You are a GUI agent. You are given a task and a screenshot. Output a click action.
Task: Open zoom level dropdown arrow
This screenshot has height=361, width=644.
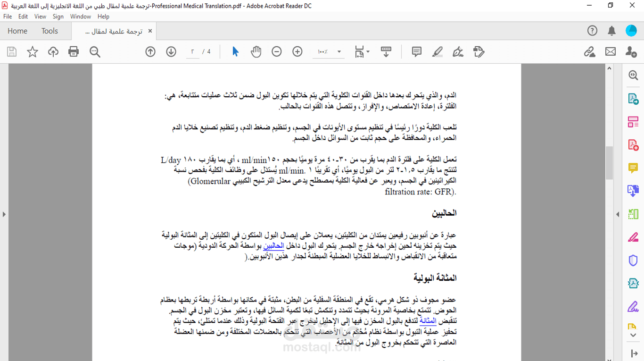pos(339,52)
